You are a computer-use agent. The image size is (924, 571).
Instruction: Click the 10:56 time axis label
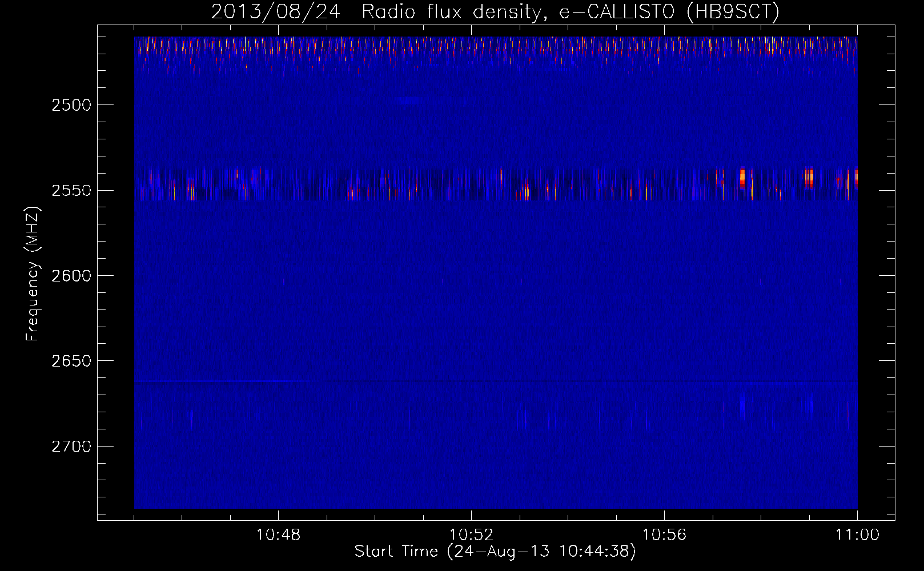point(664,535)
